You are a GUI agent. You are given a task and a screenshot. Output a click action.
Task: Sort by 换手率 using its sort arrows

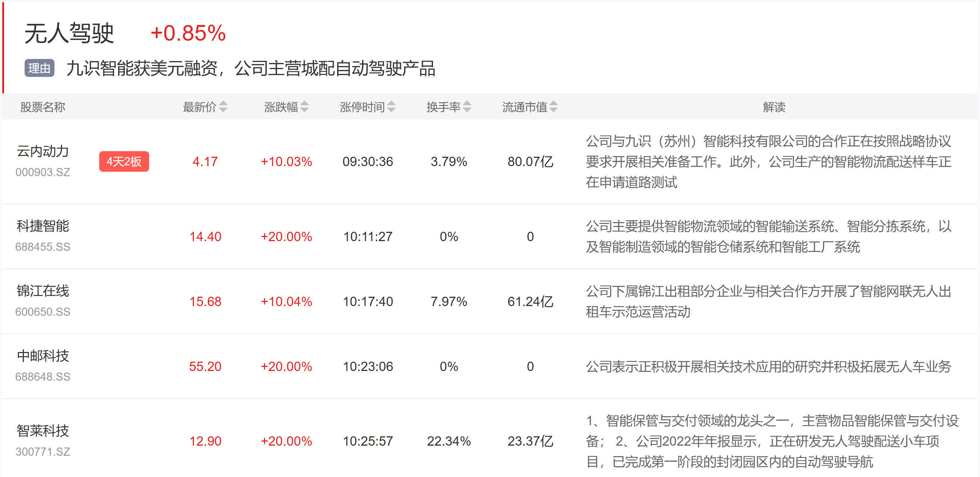[467, 107]
